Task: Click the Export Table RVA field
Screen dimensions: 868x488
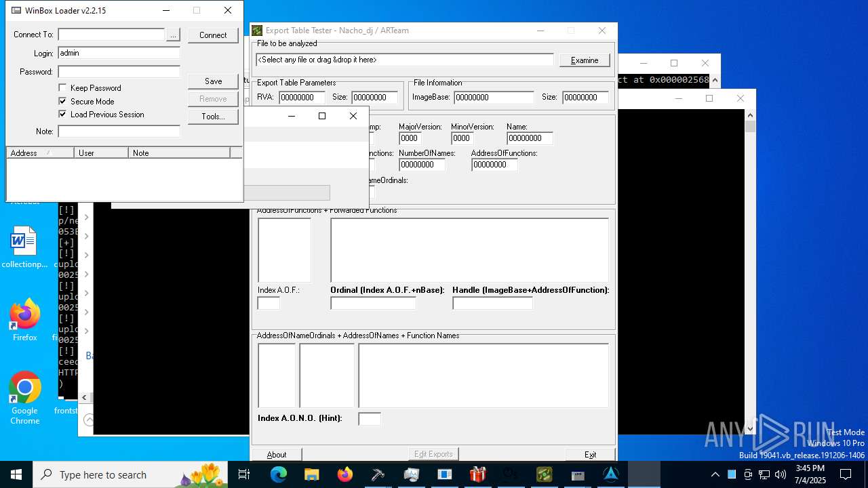Action: pos(302,98)
